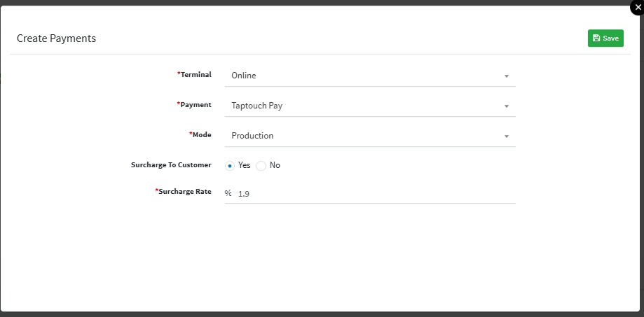The height and width of the screenshot is (317, 644).
Task: Click the Surcharge Rate field label
Action: pyautogui.click(x=184, y=191)
